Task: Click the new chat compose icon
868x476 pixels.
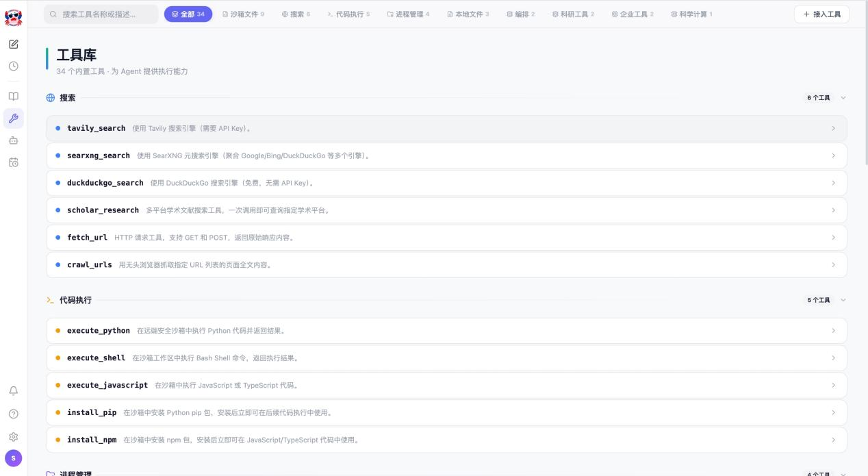Action: coord(13,44)
